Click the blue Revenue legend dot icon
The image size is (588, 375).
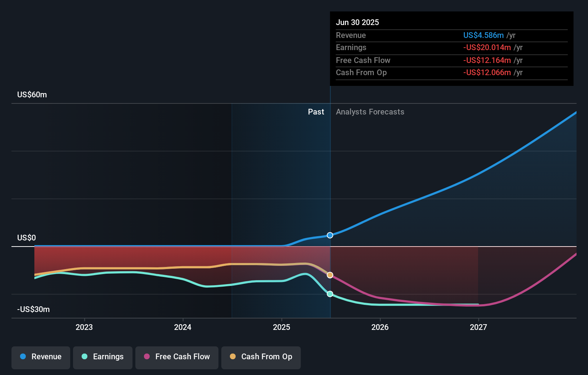(x=23, y=357)
